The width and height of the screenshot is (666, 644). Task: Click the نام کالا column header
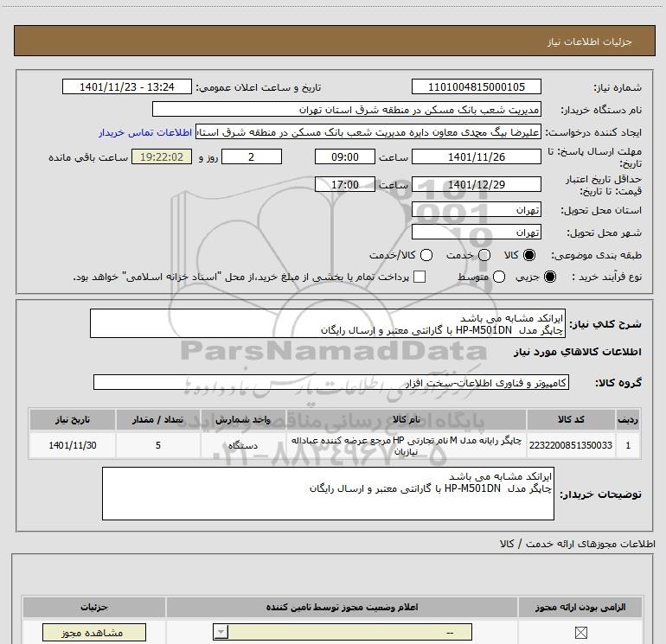tap(406, 420)
